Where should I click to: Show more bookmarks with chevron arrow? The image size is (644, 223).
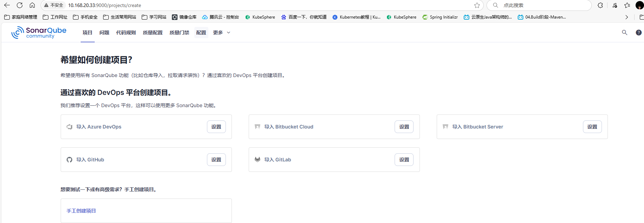coord(627,17)
